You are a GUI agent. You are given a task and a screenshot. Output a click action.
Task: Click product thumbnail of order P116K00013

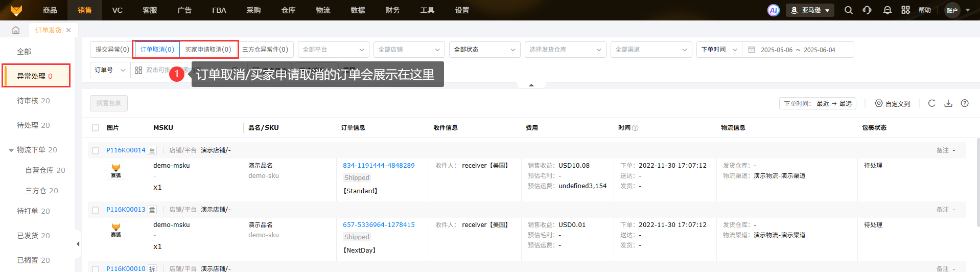coord(116,230)
